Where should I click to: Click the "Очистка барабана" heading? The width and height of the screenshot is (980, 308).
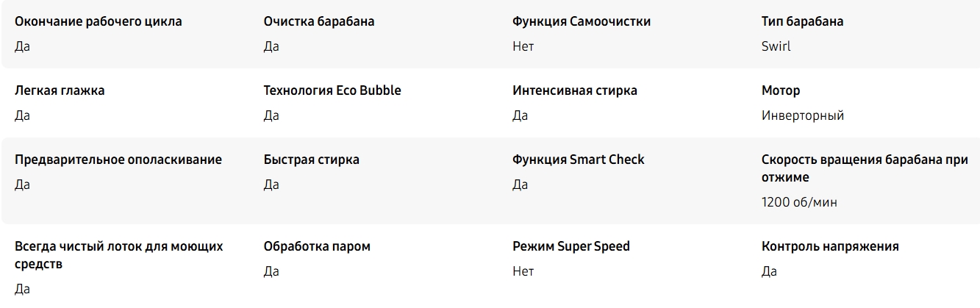[x=319, y=21]
